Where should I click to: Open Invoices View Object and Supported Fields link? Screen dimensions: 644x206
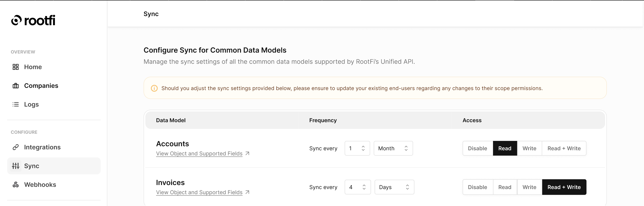(199, 192)
